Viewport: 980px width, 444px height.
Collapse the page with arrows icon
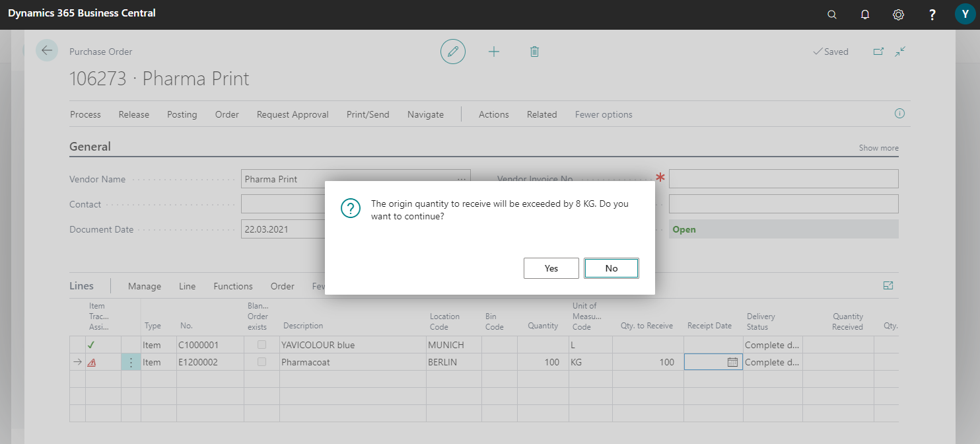click(900, 51)
